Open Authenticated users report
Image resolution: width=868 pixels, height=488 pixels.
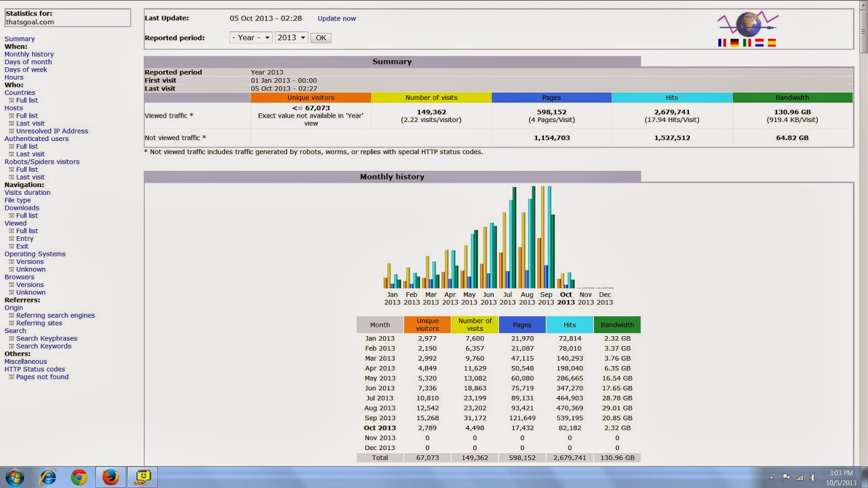[37, 139]
